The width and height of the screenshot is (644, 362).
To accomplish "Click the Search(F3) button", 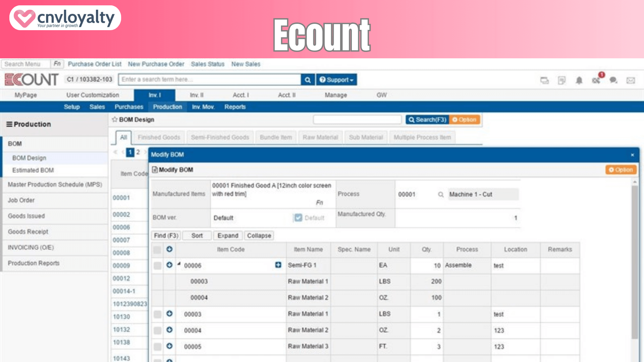I will pos(427,120).
